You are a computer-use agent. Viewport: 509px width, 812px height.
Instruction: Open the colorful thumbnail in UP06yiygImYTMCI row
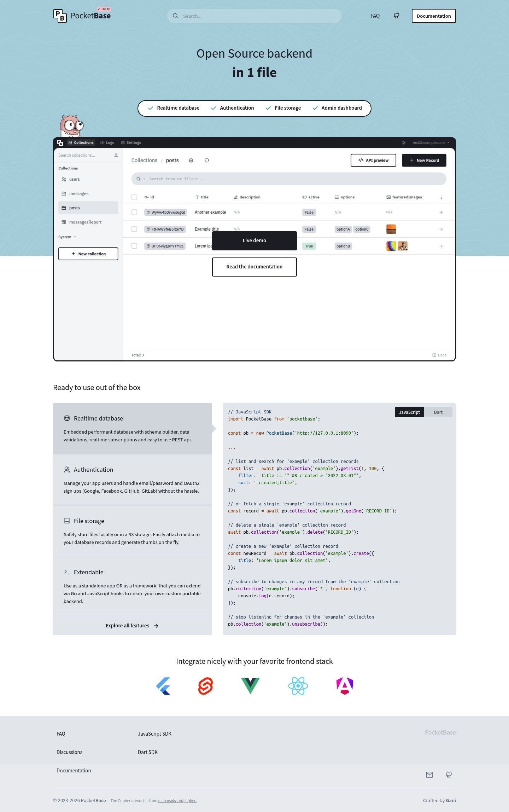click(x=391, y=246)
